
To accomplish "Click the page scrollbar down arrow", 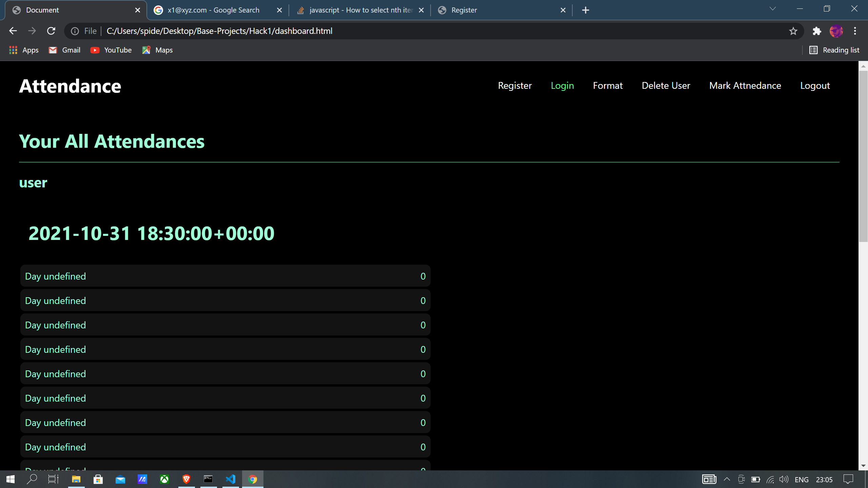I will click(x=863, y=466).
